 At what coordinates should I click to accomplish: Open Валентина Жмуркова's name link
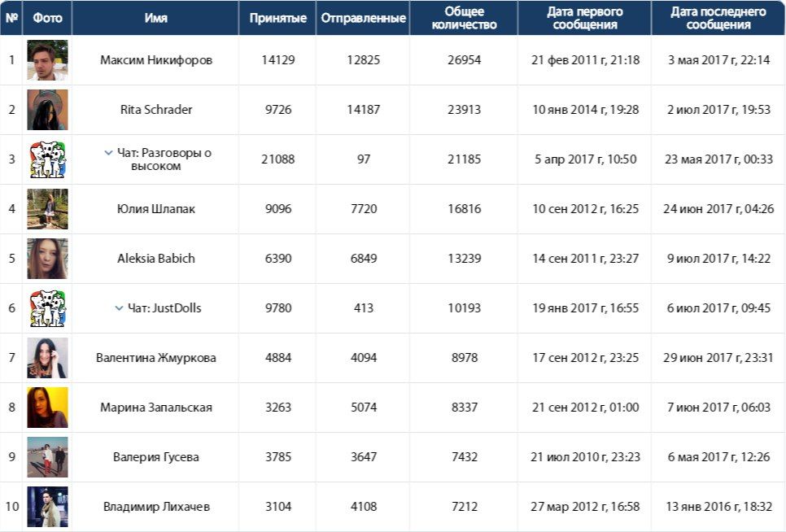(156, 358)
